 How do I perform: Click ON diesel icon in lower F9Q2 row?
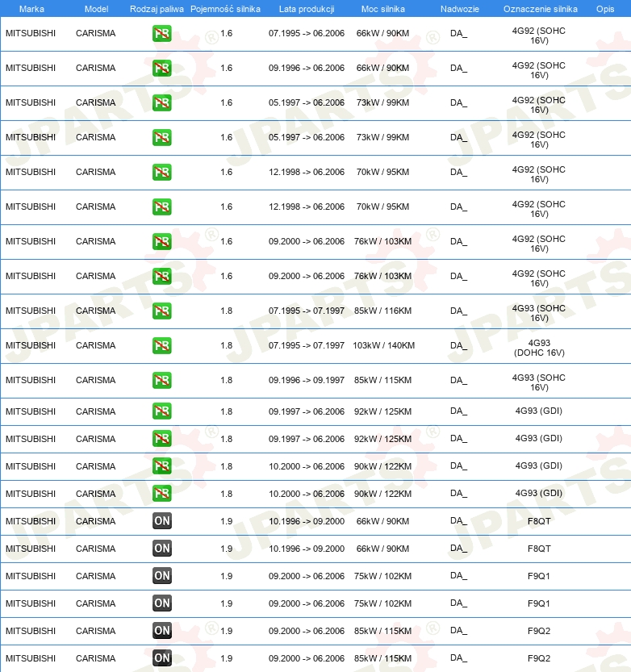click(162, 657)
